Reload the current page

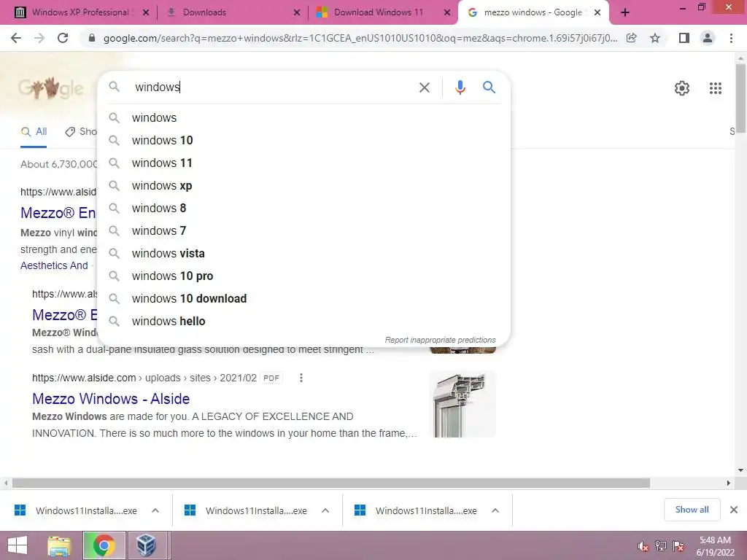coord(63,38)
